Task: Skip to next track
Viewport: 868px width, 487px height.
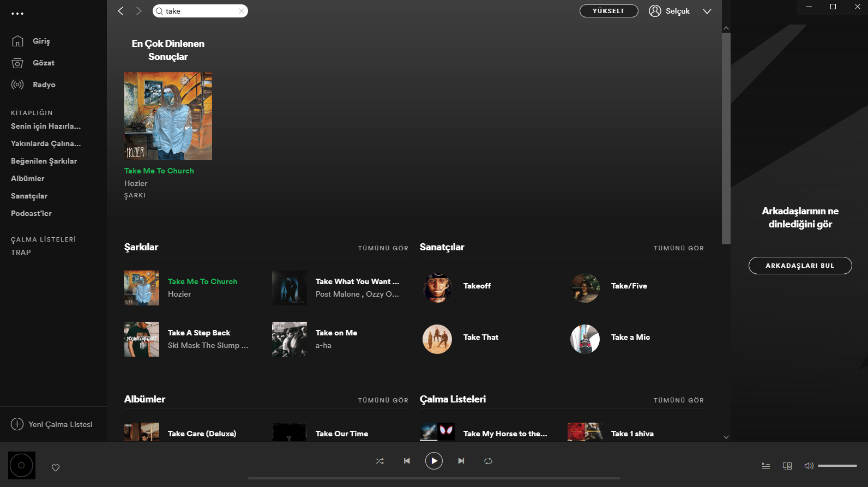Action: (461, 461)
